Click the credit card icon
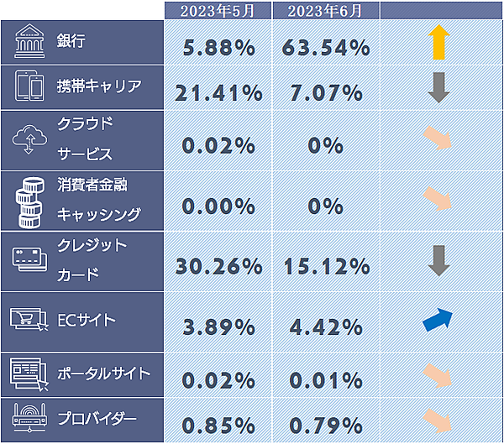 [x=29, y=259]
